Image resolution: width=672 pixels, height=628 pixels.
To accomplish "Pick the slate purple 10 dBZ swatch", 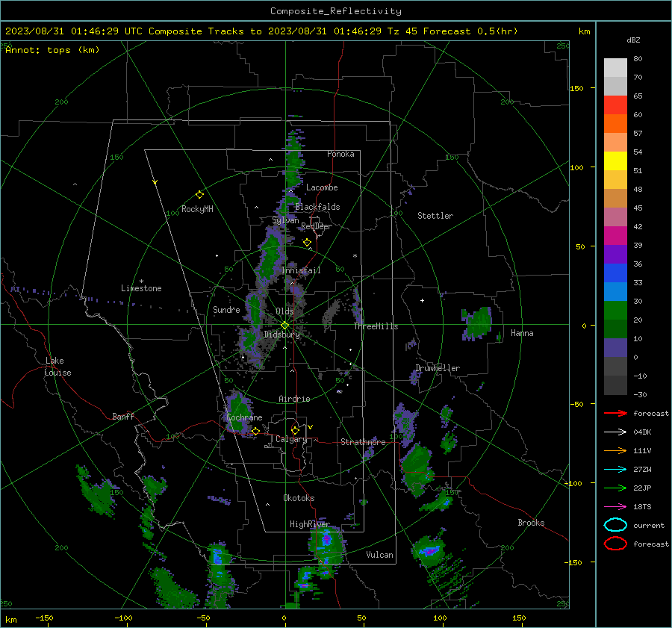I will tap(615, 348).
